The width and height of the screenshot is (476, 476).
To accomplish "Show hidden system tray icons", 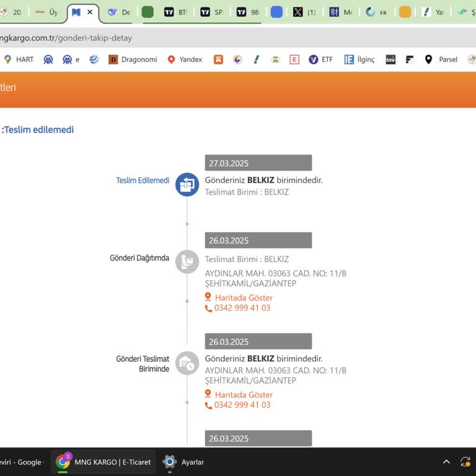I will tap(446, 462).
